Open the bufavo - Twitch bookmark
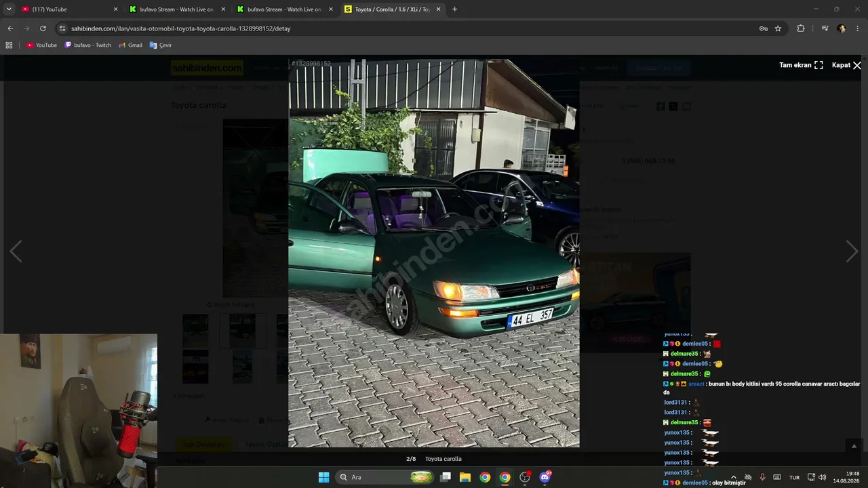The width and height of the screenshot is (868, 488). coord(88,45)
